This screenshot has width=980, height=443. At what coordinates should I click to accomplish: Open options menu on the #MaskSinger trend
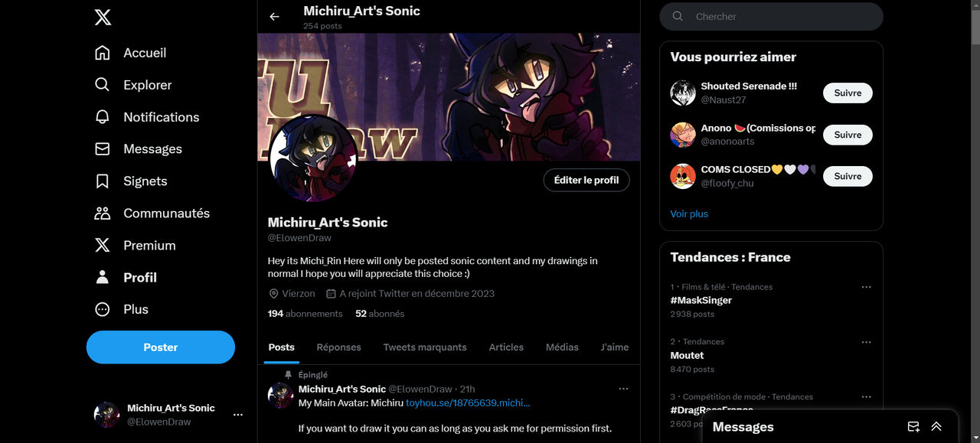tap(866, 286)
